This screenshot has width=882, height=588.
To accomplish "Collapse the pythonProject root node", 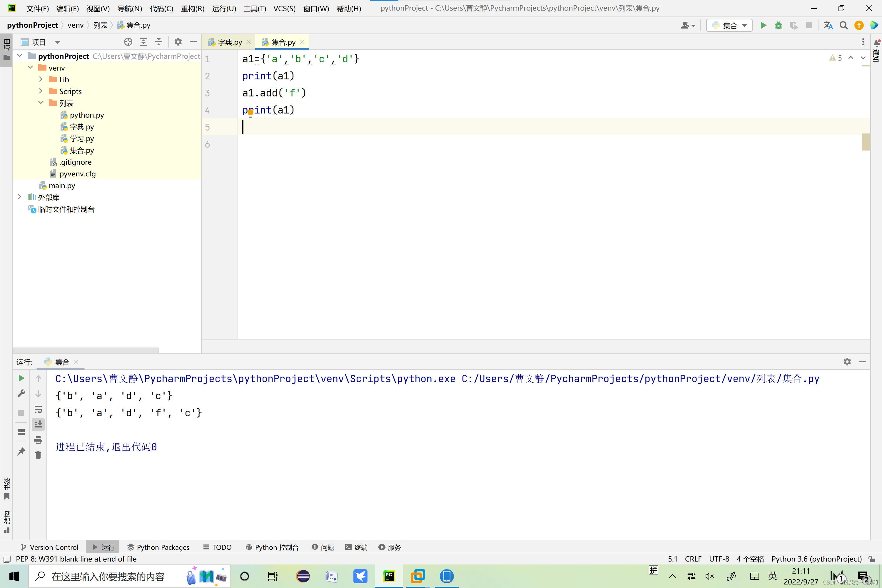I will pyautogui.click(x=20, y=56).
